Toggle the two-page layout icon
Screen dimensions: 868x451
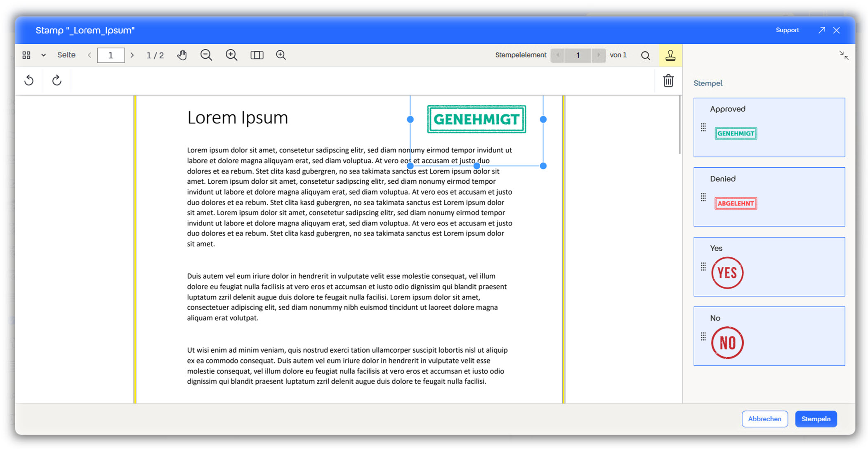click(x=257, y=55)
